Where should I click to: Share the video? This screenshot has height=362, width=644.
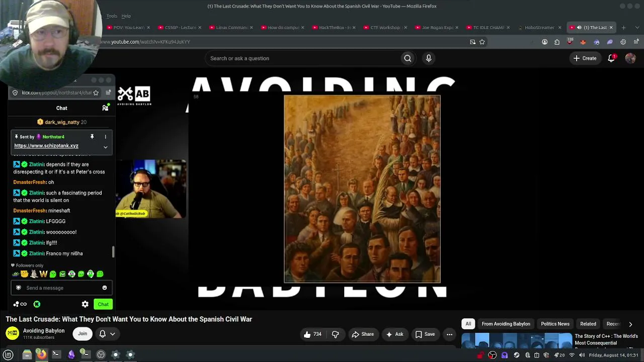[363, 334]
